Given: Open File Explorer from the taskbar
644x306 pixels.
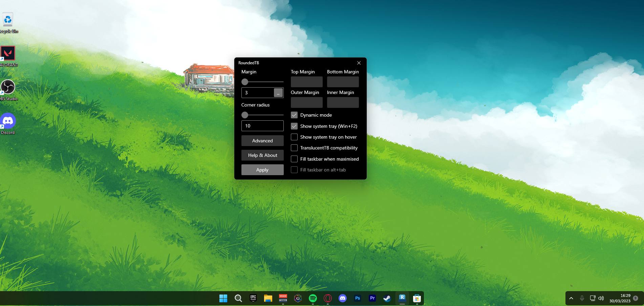Looking at the screenshot, I should (x=268, y=298).
